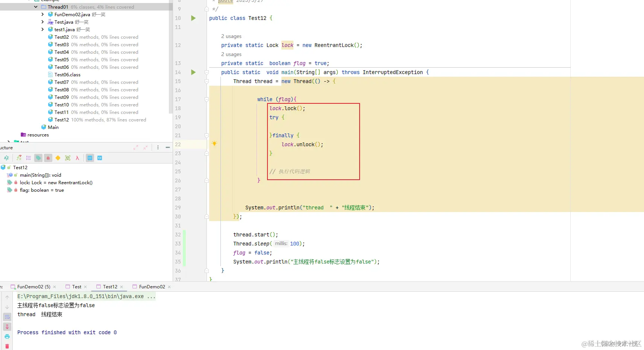Select Test10 in project tree
Screen dimensions: 644x350
pyautogui.click(x=62, y=105)
